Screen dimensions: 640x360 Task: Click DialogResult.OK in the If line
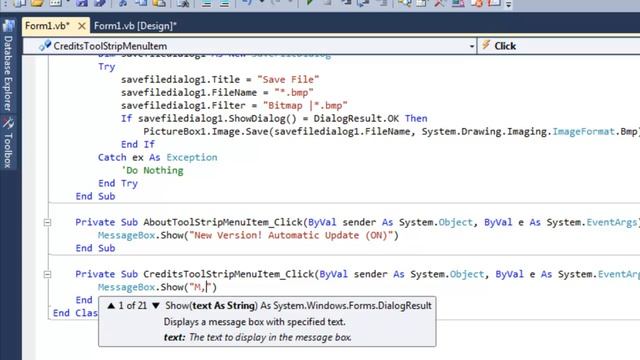click(x=356, y=119)
